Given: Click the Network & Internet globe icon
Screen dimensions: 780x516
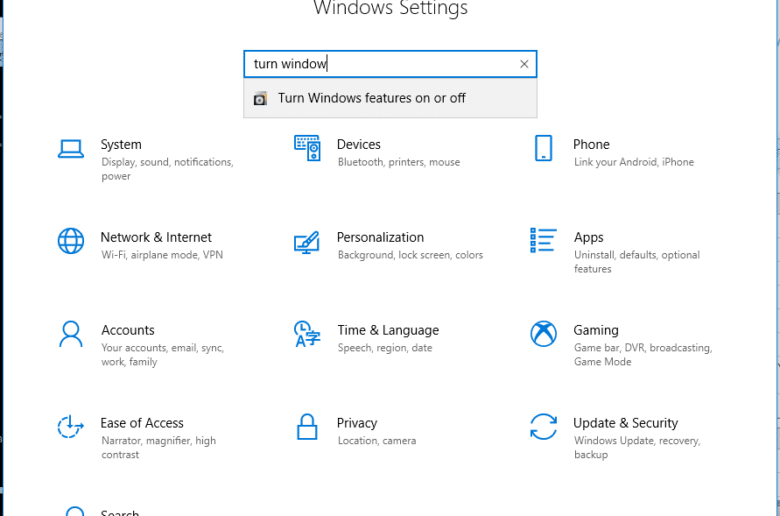Looking at the screenshot, I should point(71,241).
